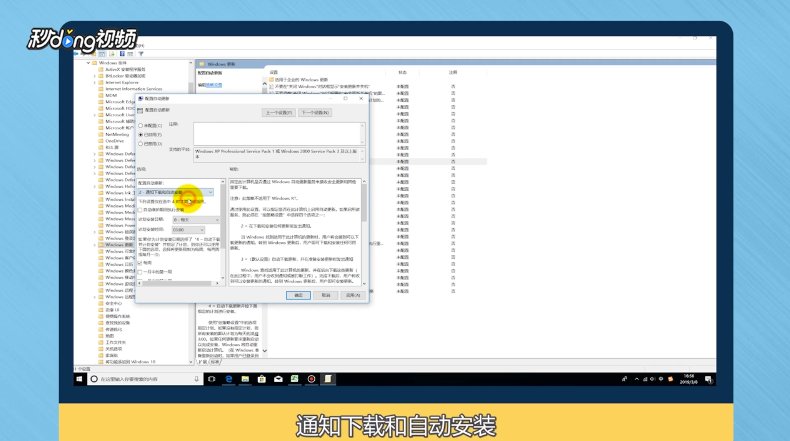
Task: Click the tree pane scroll-down arrow
Action: click(x=191, y=362)
